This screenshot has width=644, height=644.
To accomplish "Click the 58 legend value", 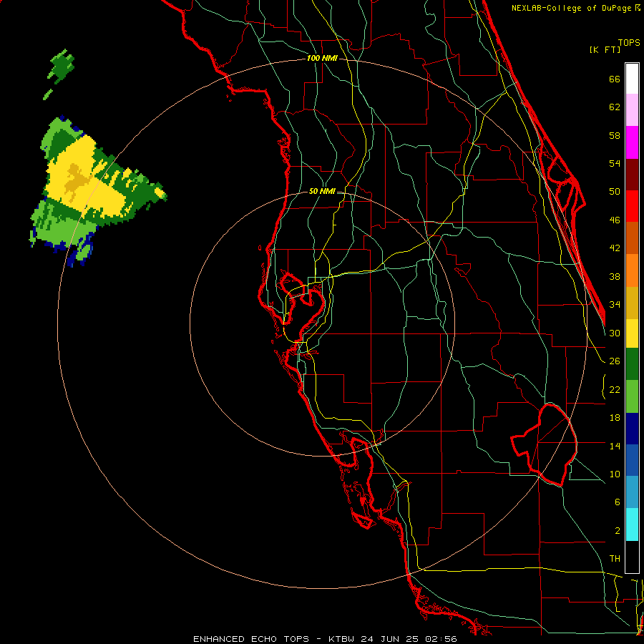I will click(615, 135).
